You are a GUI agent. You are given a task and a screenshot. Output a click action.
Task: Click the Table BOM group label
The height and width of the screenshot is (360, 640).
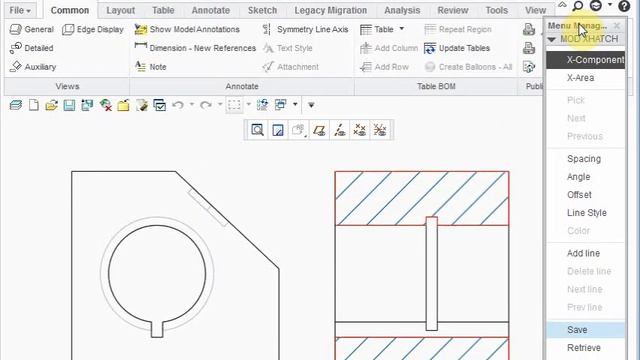[436, 87]
